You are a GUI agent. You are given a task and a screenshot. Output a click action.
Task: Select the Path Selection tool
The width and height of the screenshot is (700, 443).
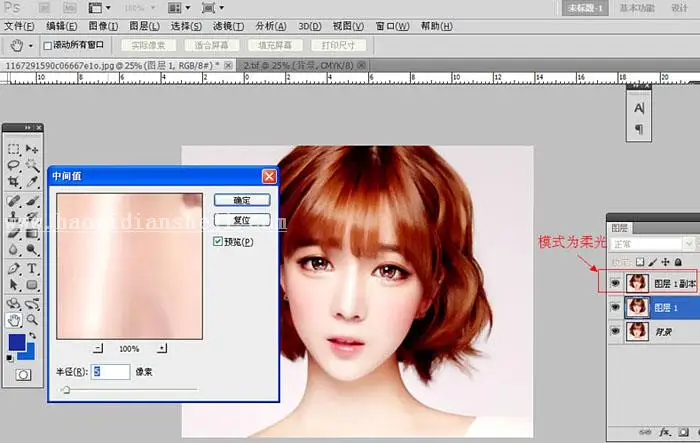coord(13,284)
